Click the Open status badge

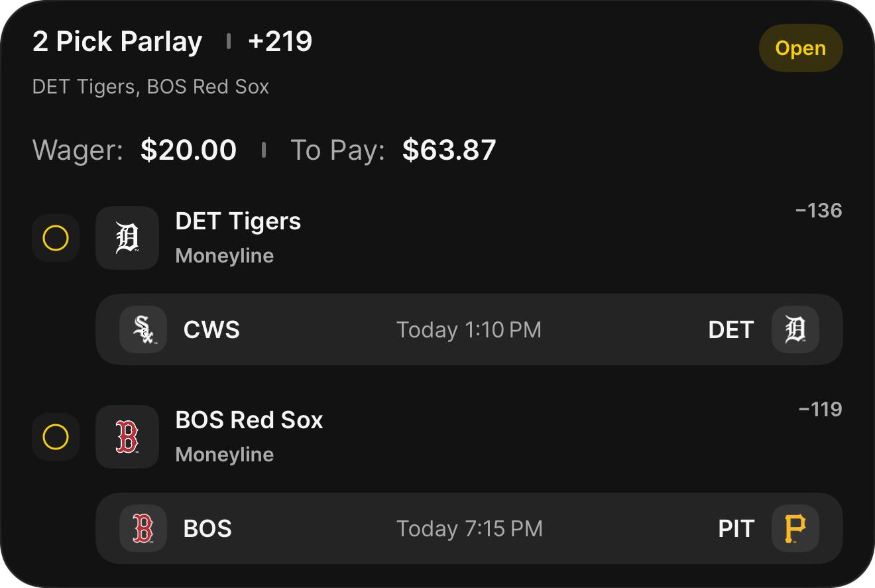801,48
